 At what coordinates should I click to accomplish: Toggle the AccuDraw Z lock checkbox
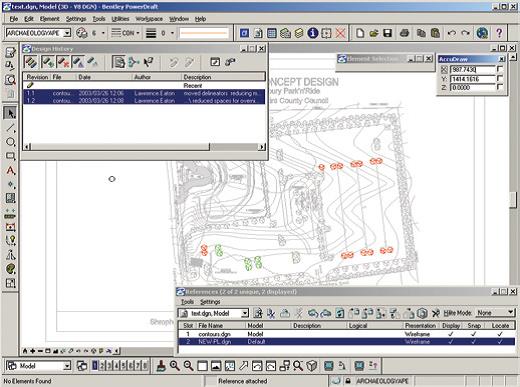tap(500, 87)
